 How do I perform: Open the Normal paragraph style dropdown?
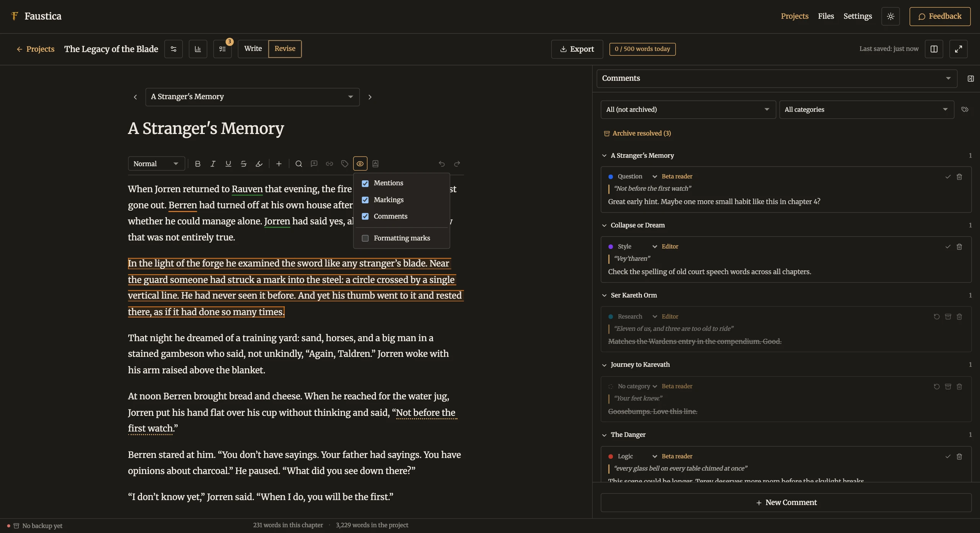[x=156, y=164]
